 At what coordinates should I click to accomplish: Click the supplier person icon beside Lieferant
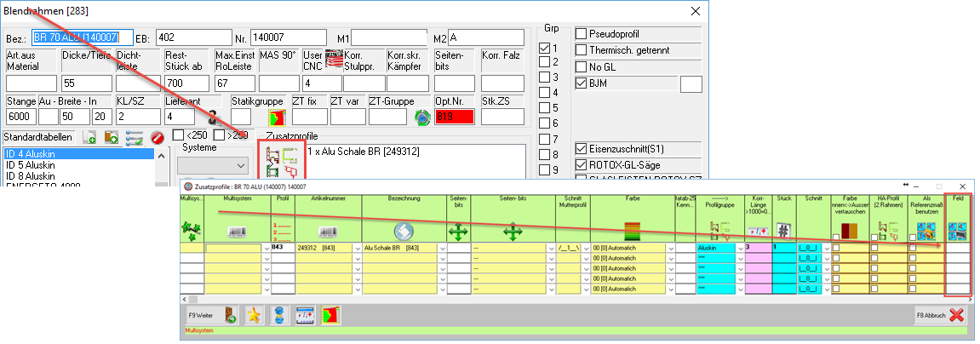click(214, 118)
